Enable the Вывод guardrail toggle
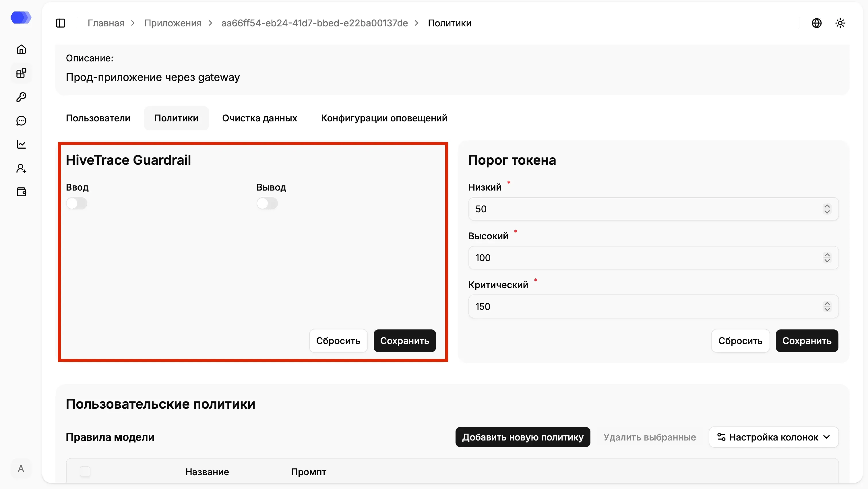 click(x=267, y=203)
